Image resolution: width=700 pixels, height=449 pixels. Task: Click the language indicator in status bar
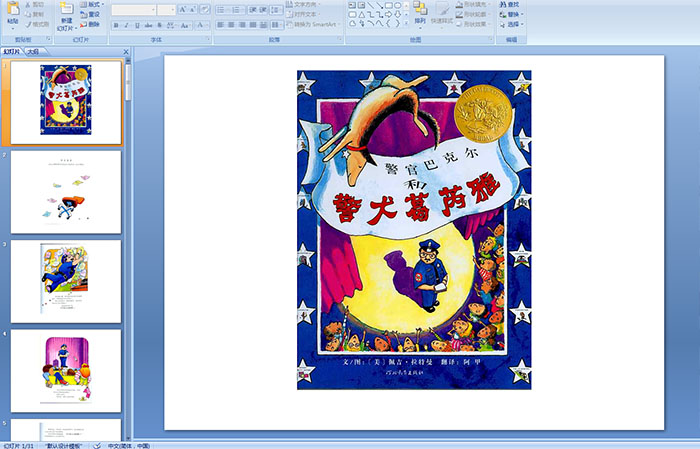[129, 445]
